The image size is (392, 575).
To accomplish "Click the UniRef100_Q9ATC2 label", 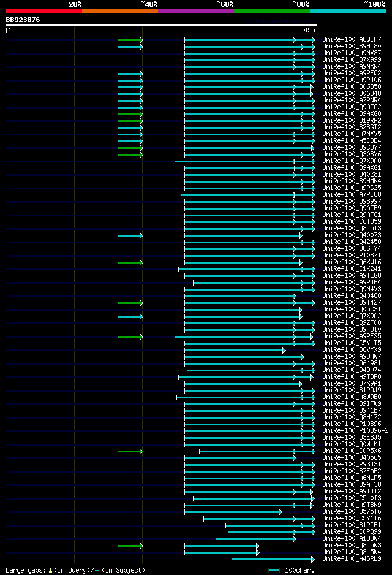I will click(x=352, y=107).
